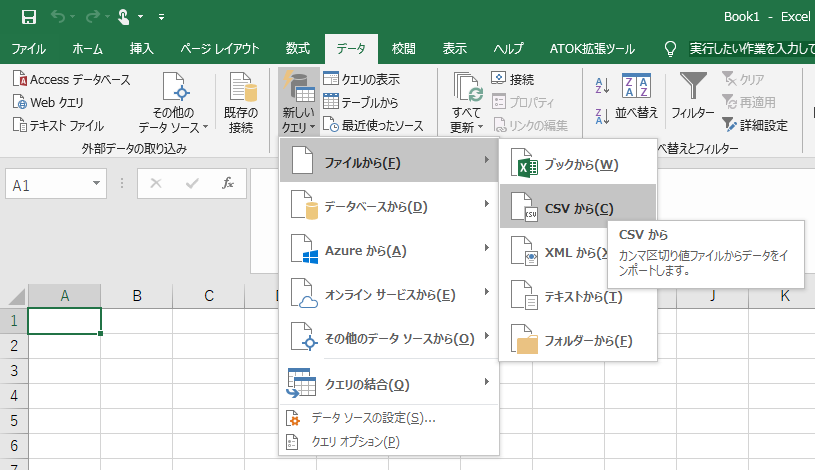Expand データベースから submenu

pos(389,205)
